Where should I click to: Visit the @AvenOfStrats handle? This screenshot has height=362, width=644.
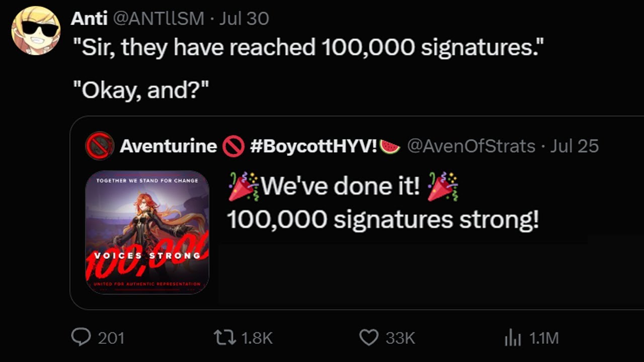point(471,146)
